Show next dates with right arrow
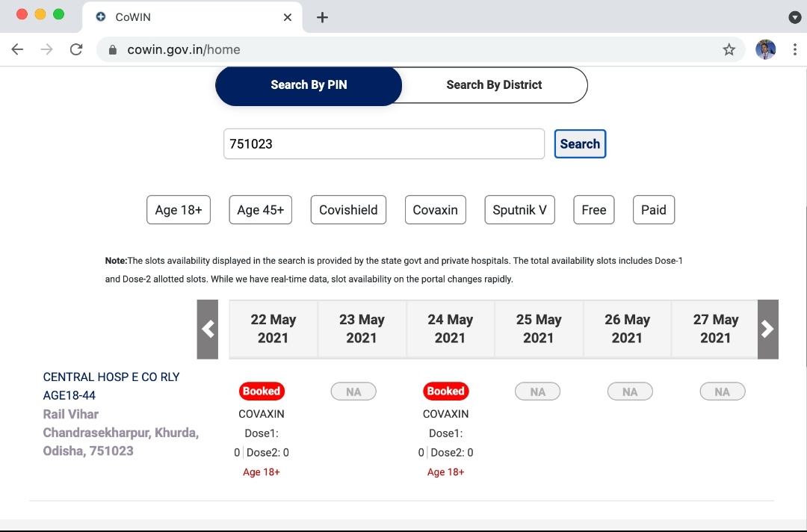 [767, 329]
